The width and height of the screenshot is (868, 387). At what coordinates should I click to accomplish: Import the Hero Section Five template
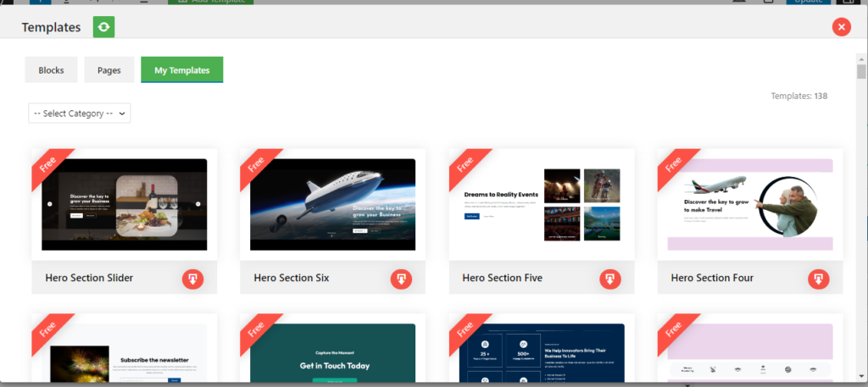pos(610,279)
